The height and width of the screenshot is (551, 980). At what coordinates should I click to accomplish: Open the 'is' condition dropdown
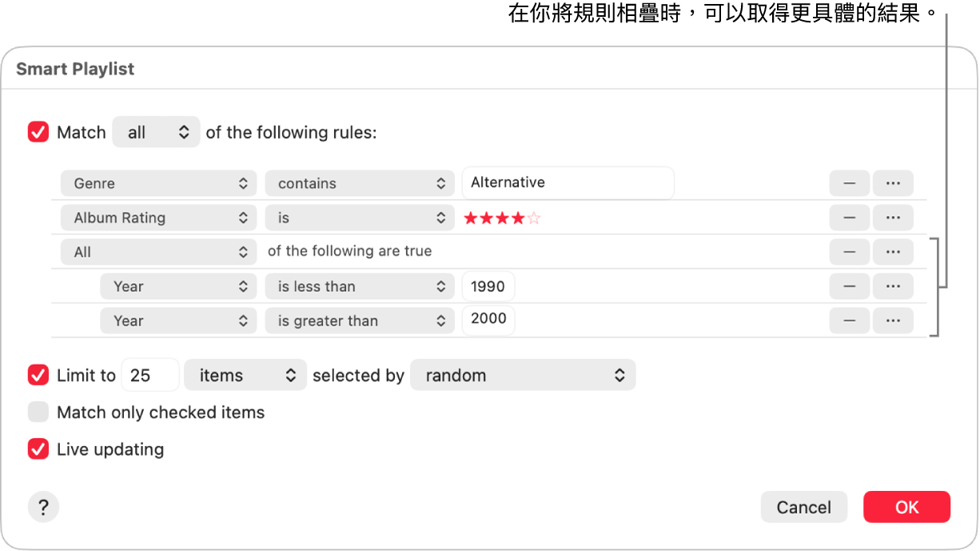point(360,218)
